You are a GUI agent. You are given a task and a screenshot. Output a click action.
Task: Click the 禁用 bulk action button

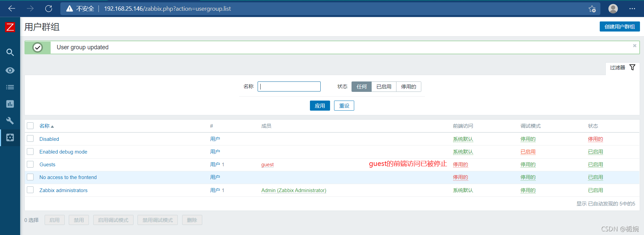[x=79, y=220]
